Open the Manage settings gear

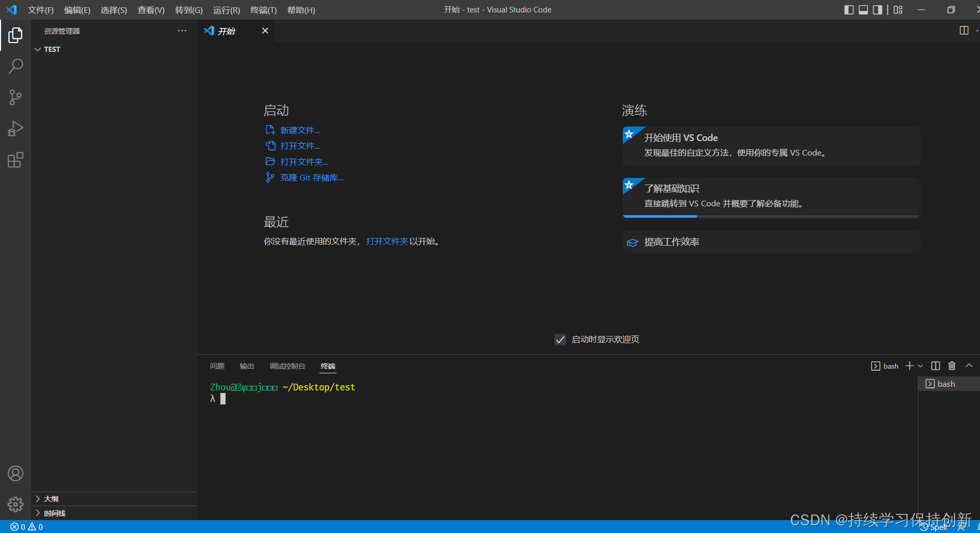pyautogui.click(x=16, y=504)
